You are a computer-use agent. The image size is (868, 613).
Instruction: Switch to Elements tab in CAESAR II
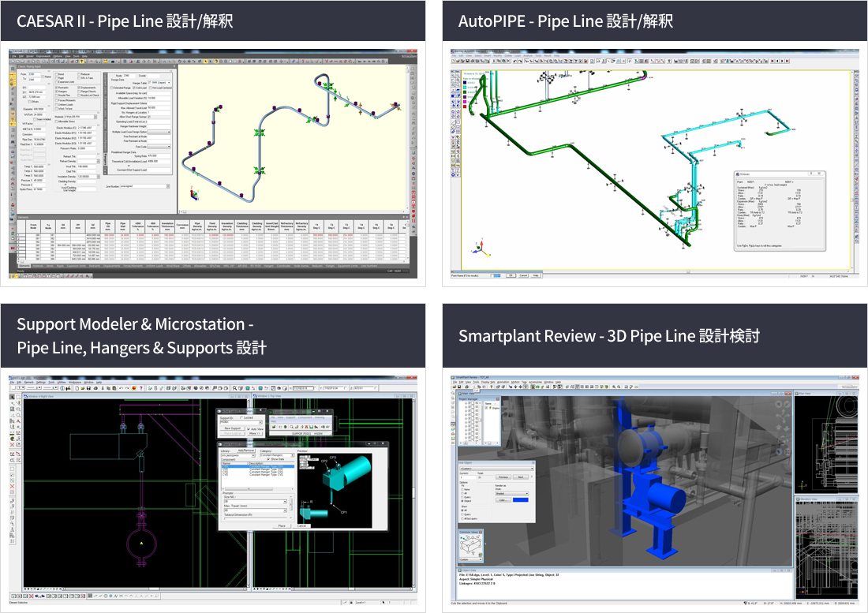tap(24, 266)
